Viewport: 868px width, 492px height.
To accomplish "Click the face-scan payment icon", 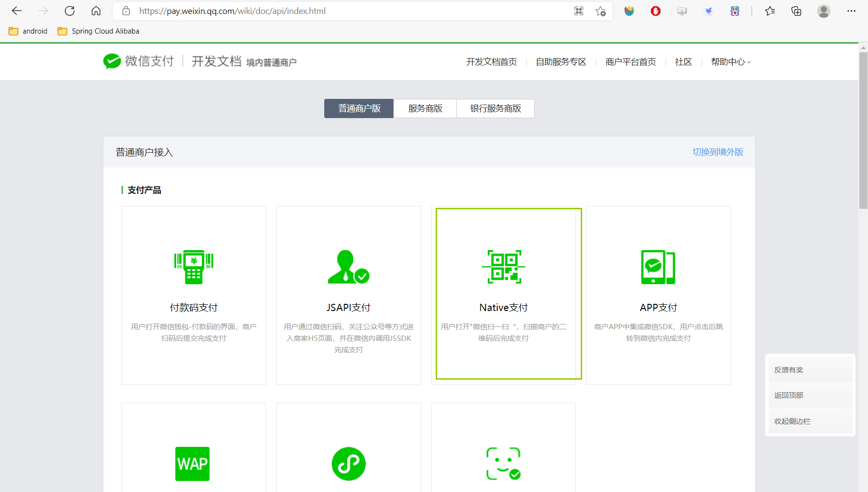I will 503,463.
